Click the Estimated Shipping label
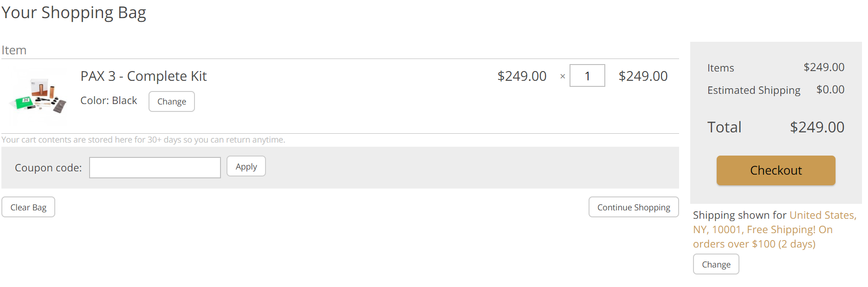This screenshot has width=868, height=287. [754, 90]
